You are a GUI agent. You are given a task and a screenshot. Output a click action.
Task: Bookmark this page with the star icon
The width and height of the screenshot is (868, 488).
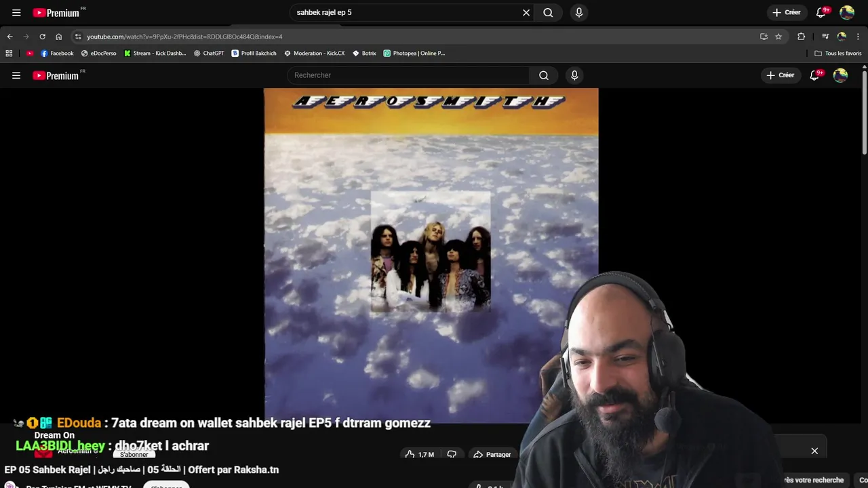[778, 37]
